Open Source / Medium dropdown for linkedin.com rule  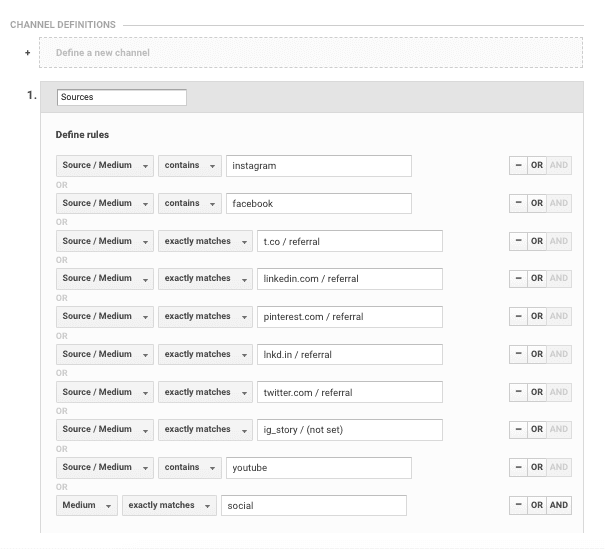105,279
